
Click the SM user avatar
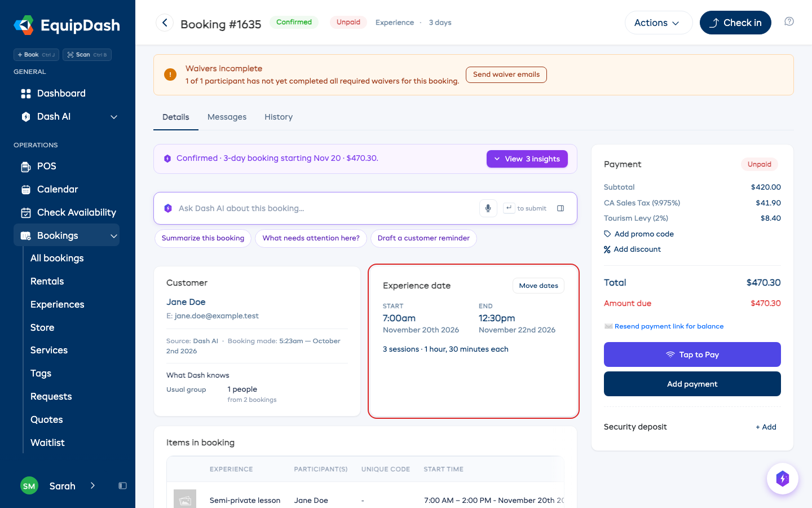tap(29, 486)
